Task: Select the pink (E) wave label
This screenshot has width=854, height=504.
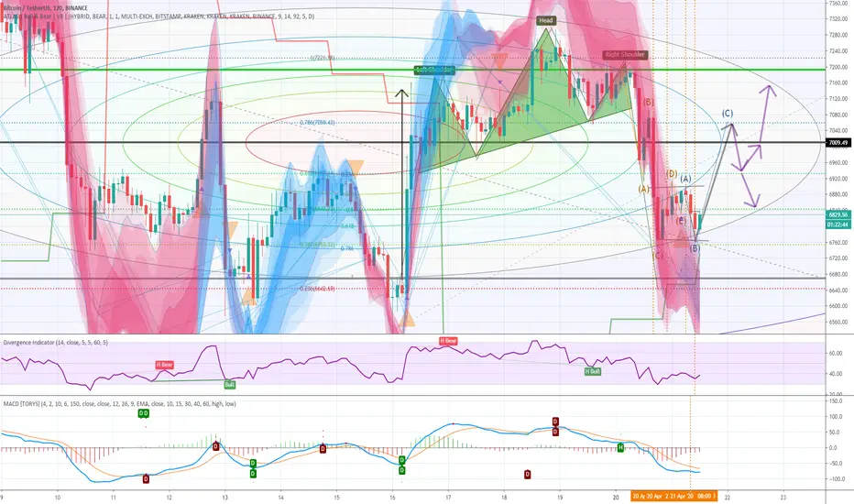Action: point(681,221)
